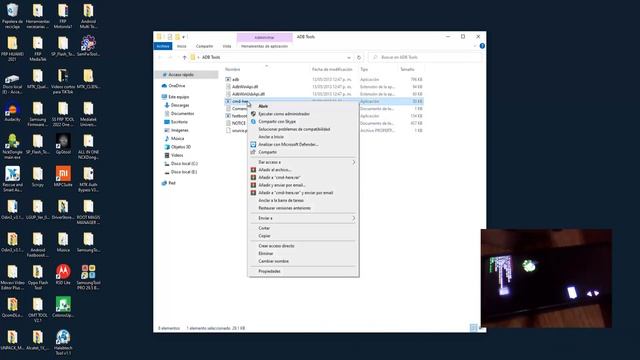Choose Anclar a Inicio
640x360 pixels.
(303, 137)
